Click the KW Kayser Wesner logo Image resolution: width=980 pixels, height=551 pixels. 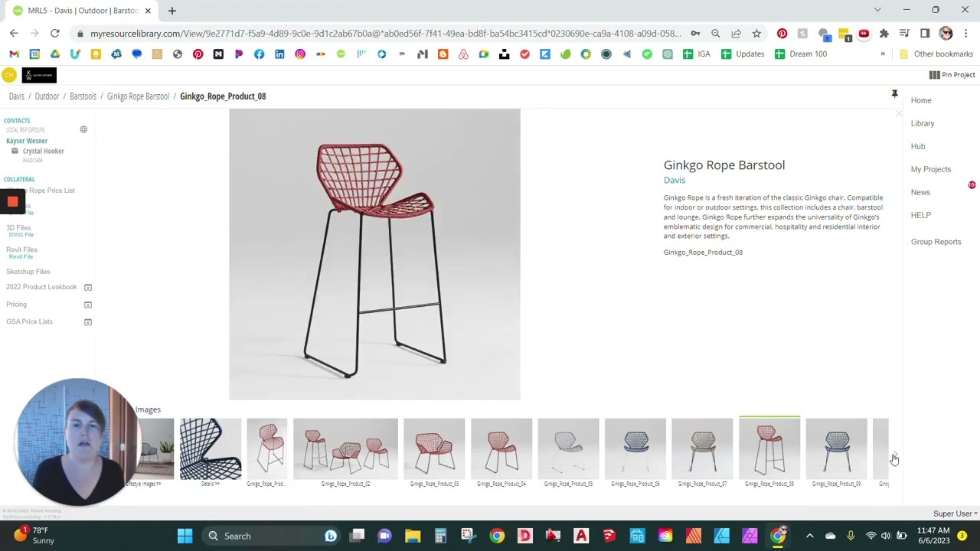(39, 75)
